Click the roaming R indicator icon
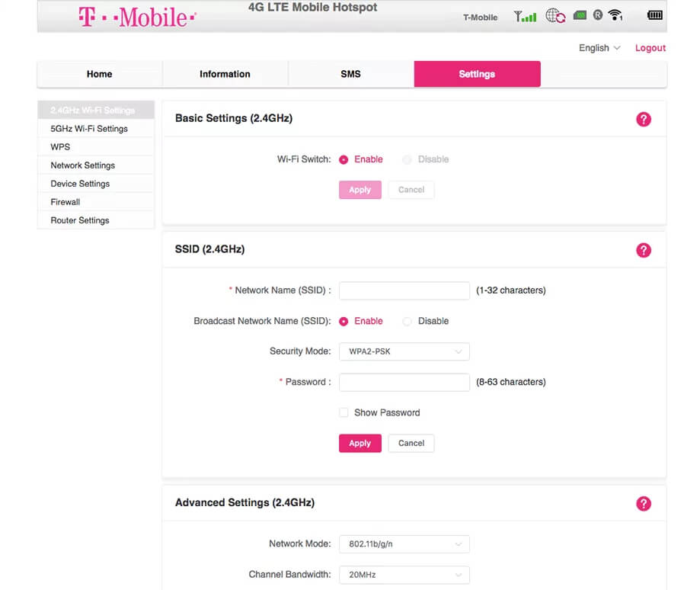The image size is (700, 590). 598,15
